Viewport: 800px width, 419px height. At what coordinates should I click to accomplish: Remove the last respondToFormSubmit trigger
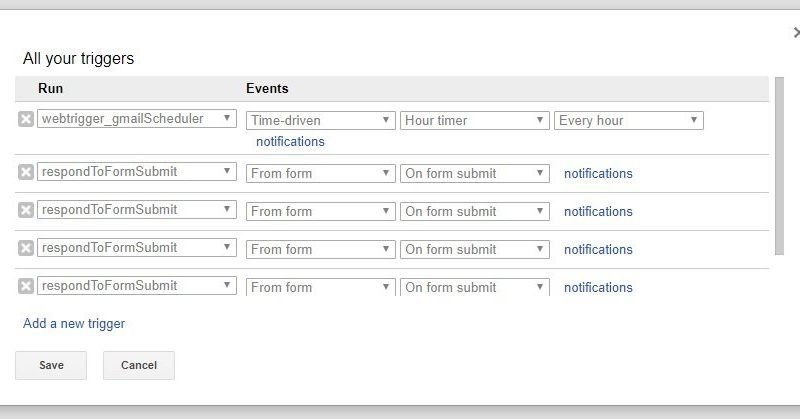point(26,286)
